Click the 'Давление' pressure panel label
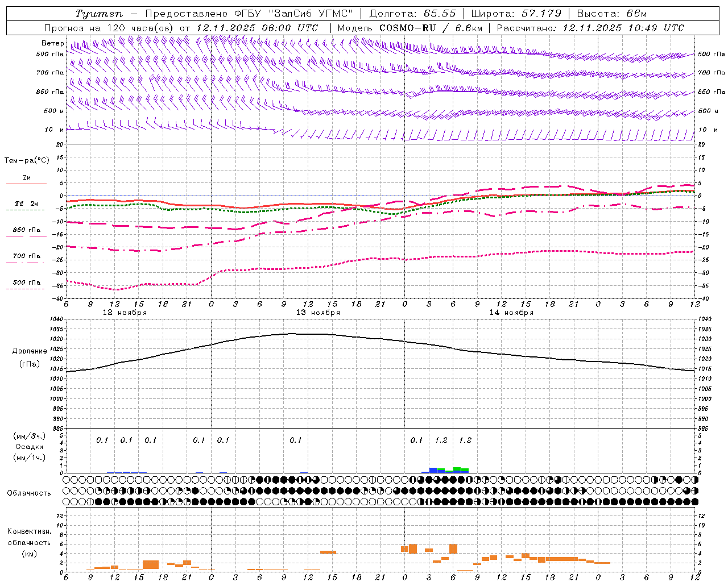Screen dimensions: 728x582 pyautogui.click(x=30, y=351)
